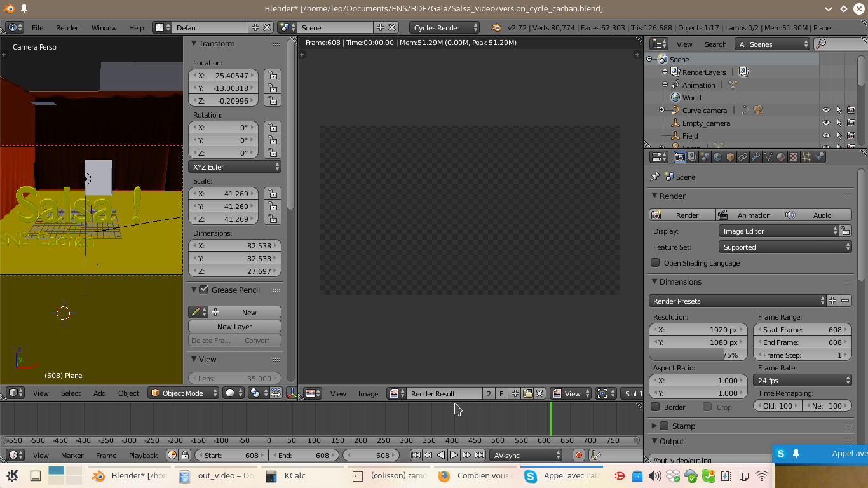Screen dimensions: 868x488
Task: Click the resolution percentage 75% slider
Action: tap(698, 355)
